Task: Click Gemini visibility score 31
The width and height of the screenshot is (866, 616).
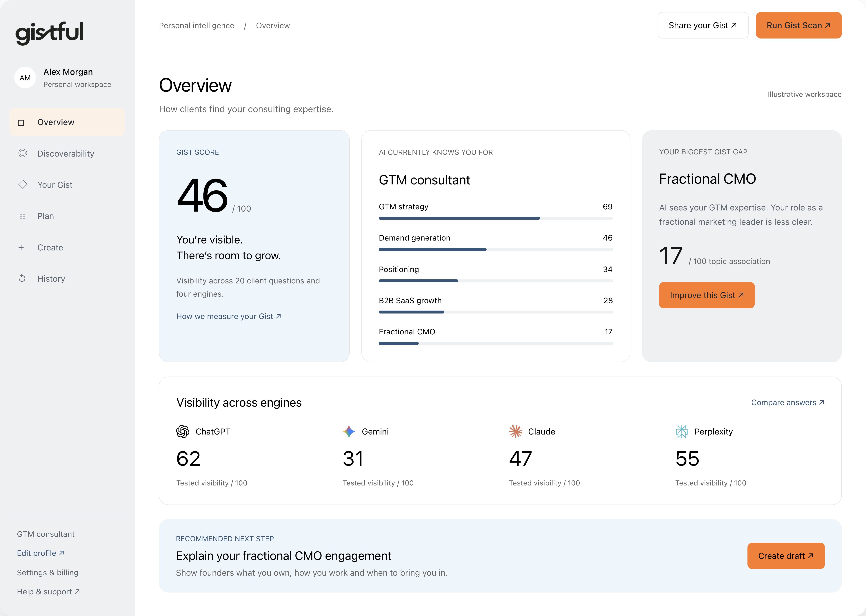Action: click(x=353, y=459)
